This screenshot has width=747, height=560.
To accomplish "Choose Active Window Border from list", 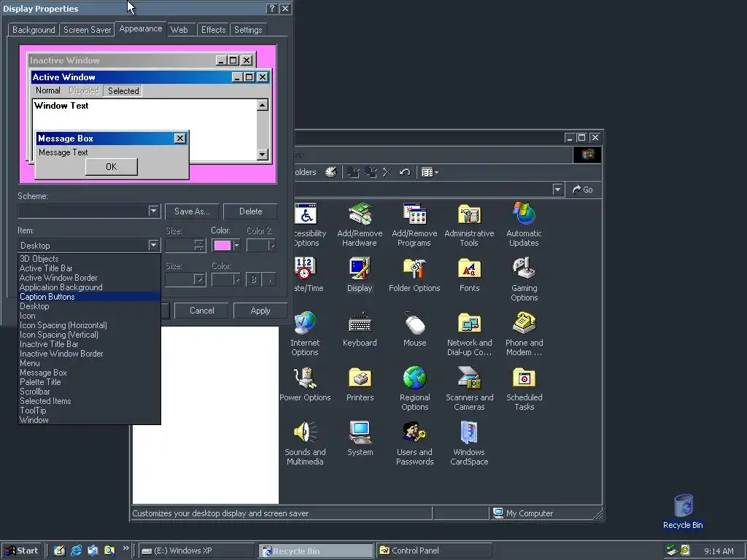I will (89, 278).
